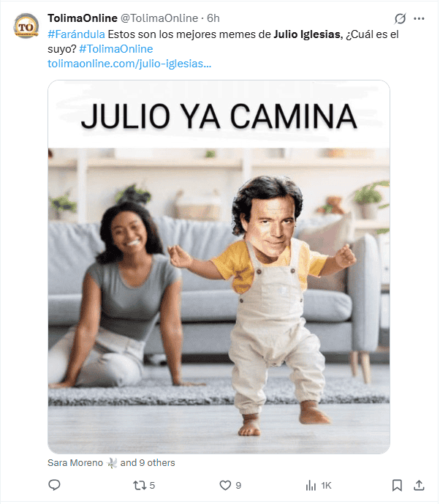Like the tweet with the heart icon
The image size is (440, 504).
click(x=225, y=485)
